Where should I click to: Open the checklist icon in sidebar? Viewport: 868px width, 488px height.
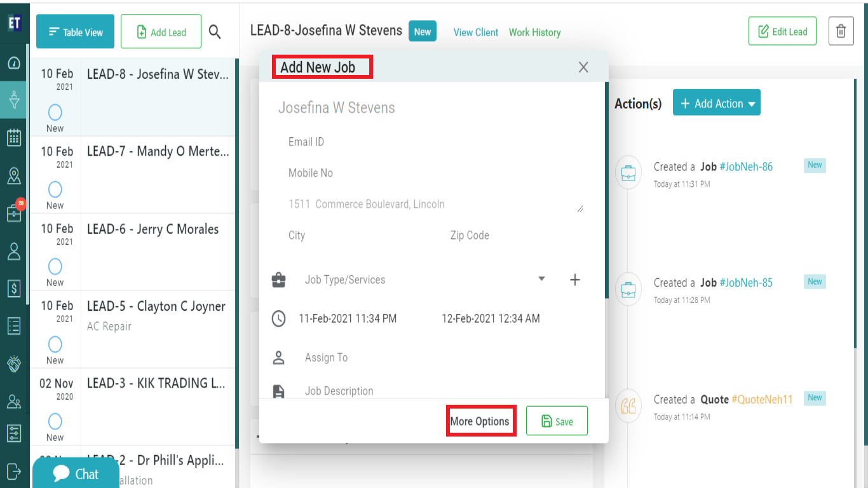pos(14,326)
